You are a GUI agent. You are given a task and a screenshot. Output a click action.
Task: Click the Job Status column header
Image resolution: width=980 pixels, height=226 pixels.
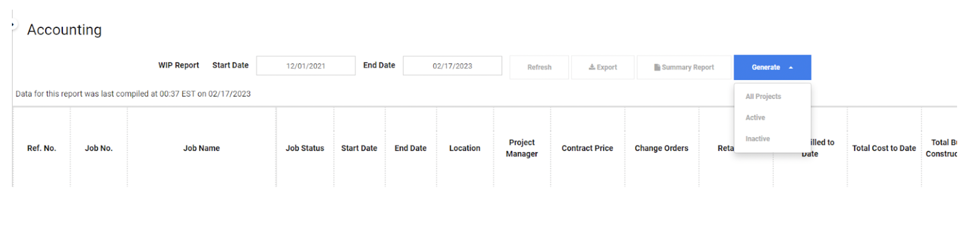tap(305, 148)
